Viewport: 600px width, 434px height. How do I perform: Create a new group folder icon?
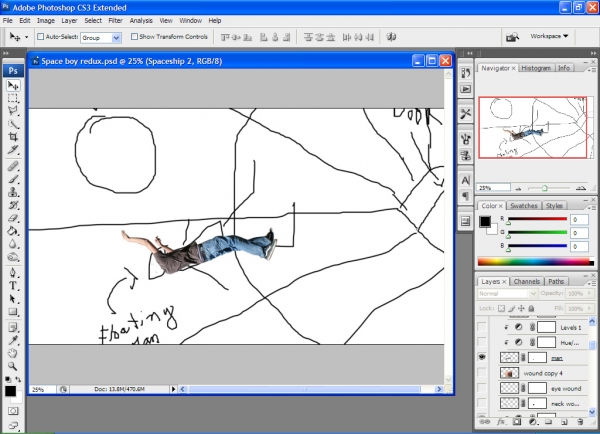(x=548, y=422)
